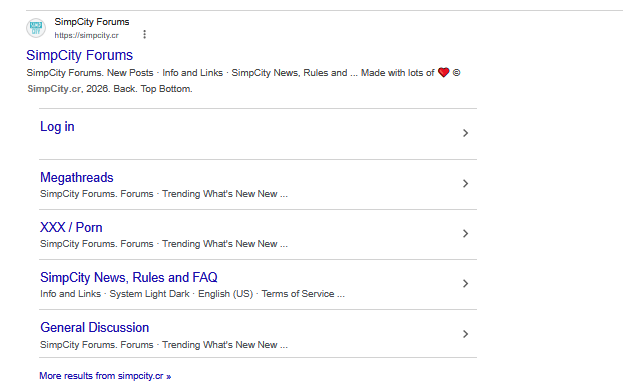Click the SimpCity Forums site name above the URL
Image resolution: width=623 pixels, height=391 pixels.
[92, 22]
